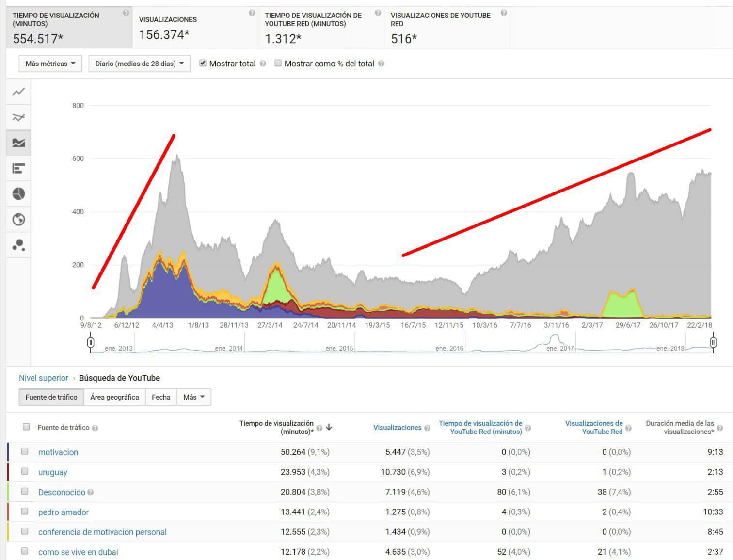Screen dimensions: 733x560
Task: Go back to Nivel superior breadcrumb
Action: point(44,378)
